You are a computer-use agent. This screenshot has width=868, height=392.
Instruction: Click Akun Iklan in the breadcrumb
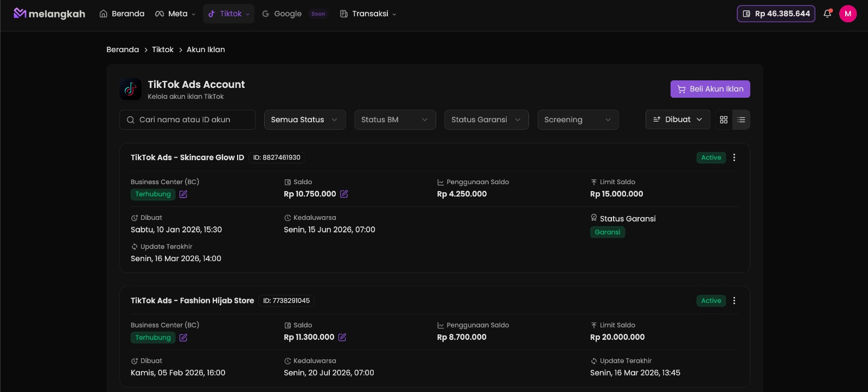coord(206,49)
